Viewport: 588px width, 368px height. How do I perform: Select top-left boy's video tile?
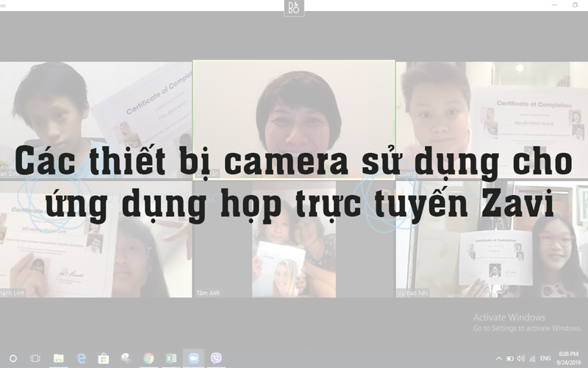tap(96, 120)
